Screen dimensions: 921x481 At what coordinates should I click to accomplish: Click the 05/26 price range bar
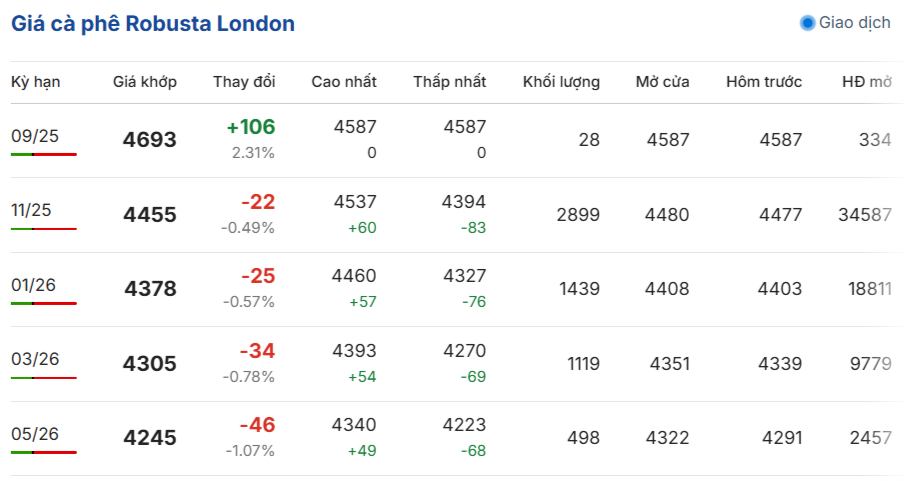tap(43, 452)
